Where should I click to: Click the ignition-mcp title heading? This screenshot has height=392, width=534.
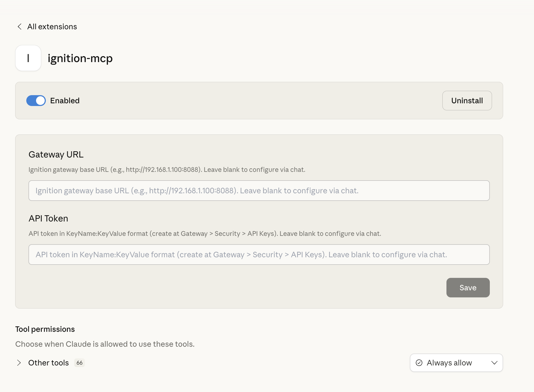pos(80,58)
